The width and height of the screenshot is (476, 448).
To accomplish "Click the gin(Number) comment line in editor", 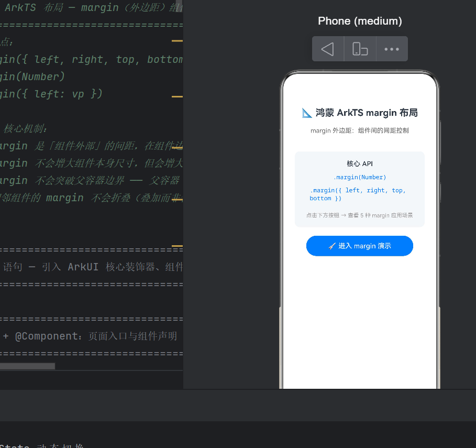I will [32, 77].
